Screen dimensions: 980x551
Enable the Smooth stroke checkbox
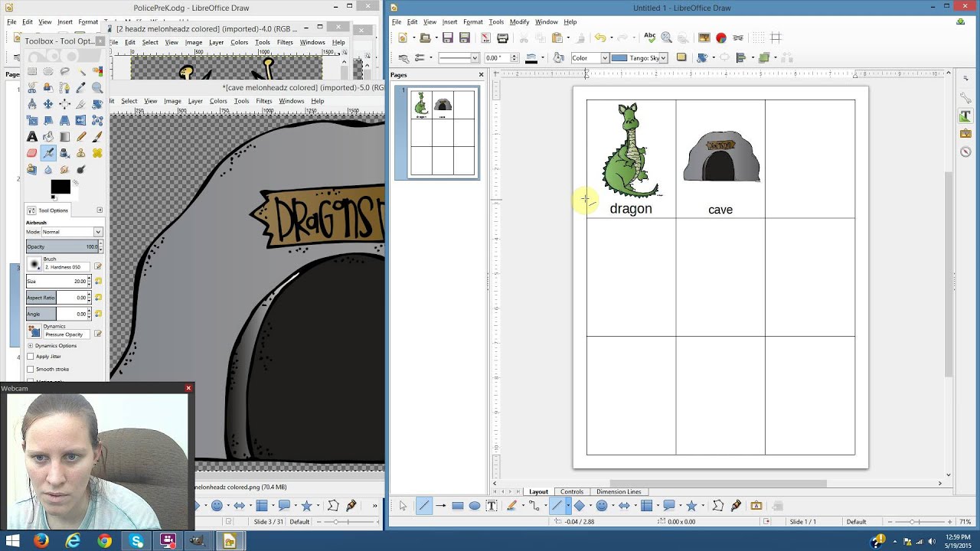coord(31,369)
